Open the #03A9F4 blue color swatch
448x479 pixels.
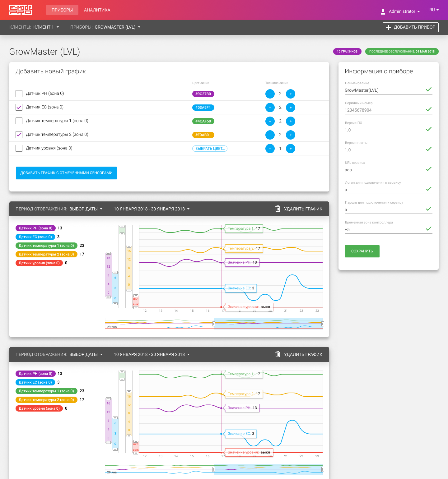203,108
